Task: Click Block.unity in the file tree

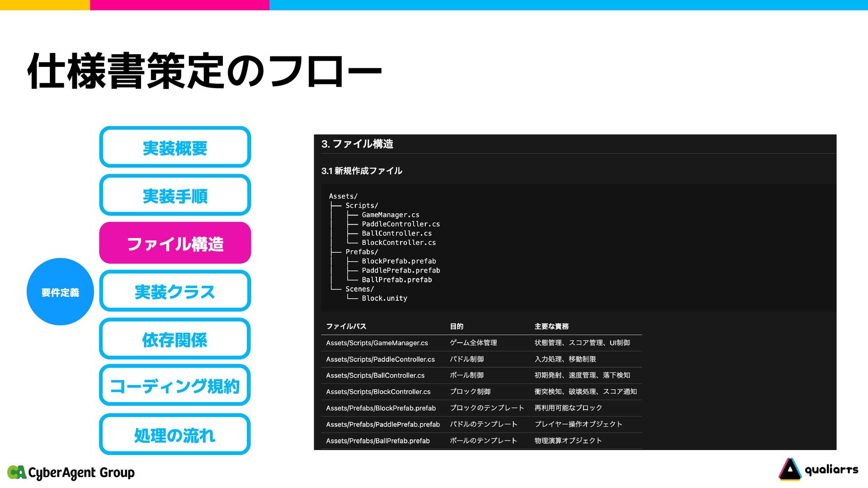Action: pyautogui.click(x=384, y=298)
